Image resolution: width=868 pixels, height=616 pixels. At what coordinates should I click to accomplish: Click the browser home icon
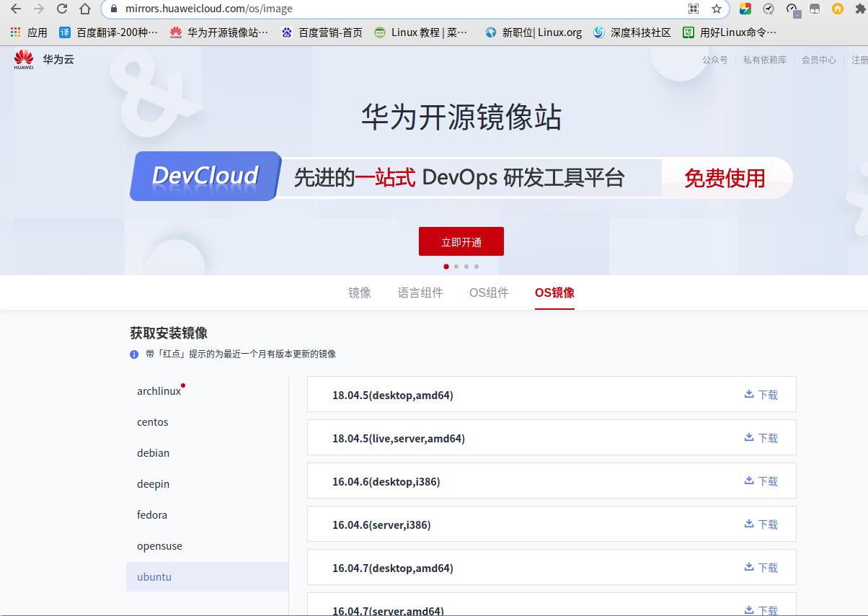(x=85, y=9)
